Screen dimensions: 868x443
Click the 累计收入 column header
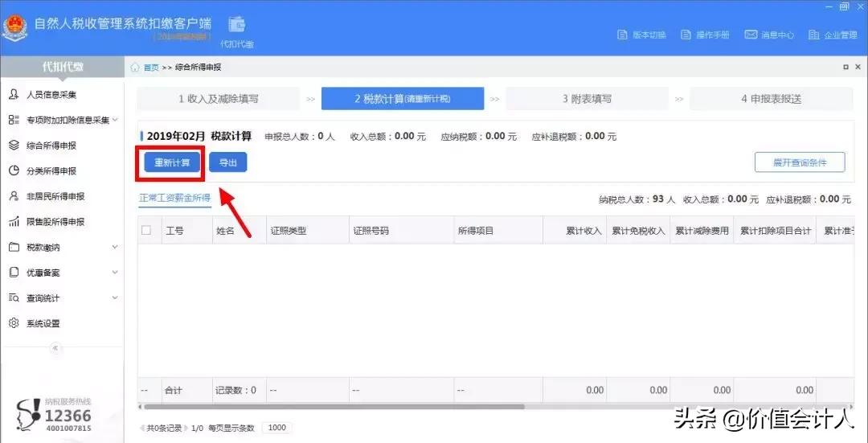pos(574,231)
